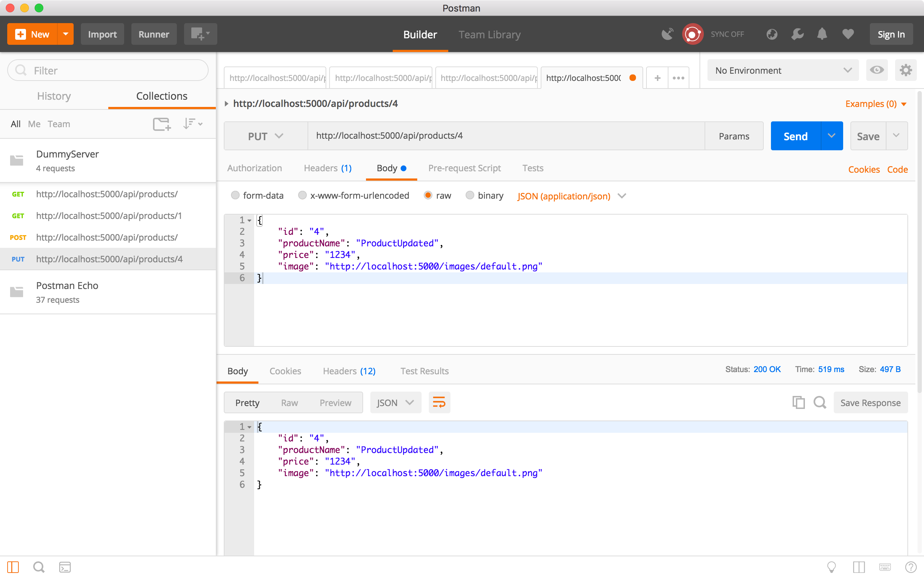Show All collections filter

coord(16,124)
